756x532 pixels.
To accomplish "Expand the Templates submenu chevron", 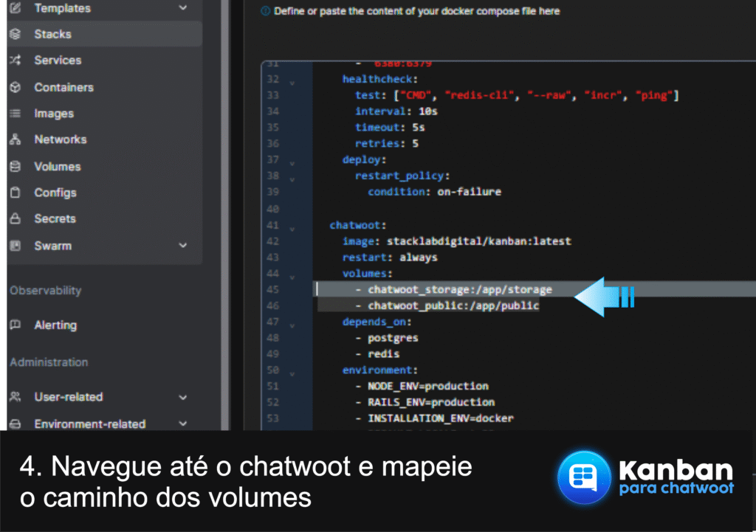I will (x=183, y=8).
